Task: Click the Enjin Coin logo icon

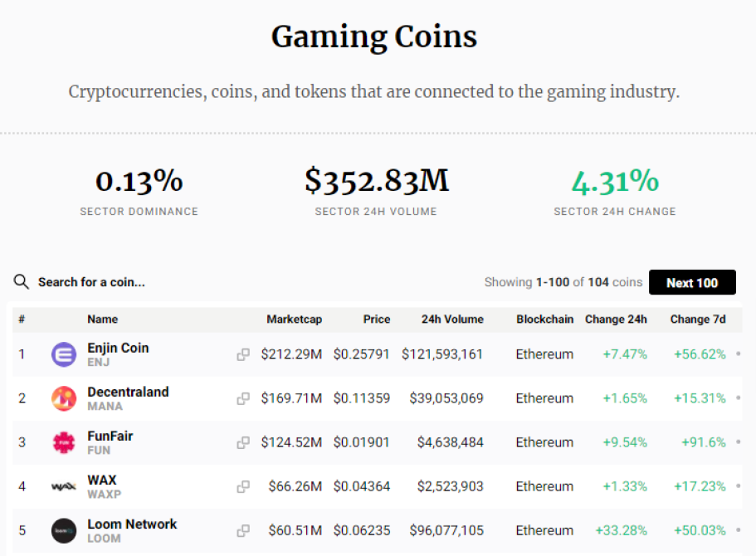Action: pos(64,354)
